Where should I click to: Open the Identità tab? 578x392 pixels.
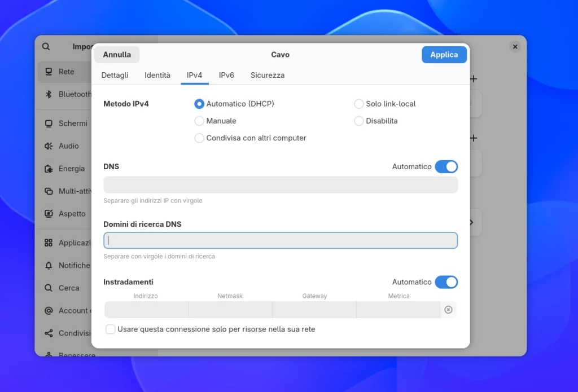(157, 75)
